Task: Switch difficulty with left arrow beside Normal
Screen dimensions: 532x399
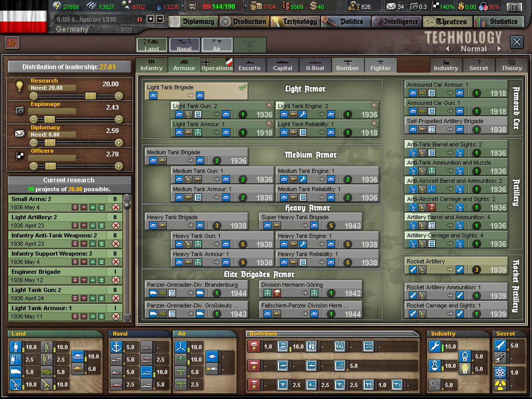Action: click(448, 48)
